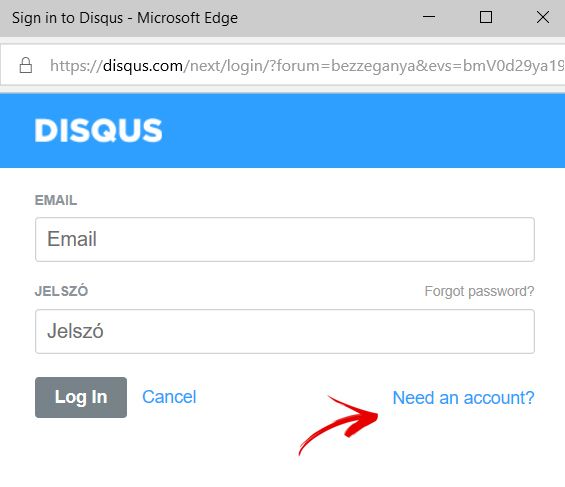Click the gray Log In button
This screenshot has height=487, width=565.
81,397
